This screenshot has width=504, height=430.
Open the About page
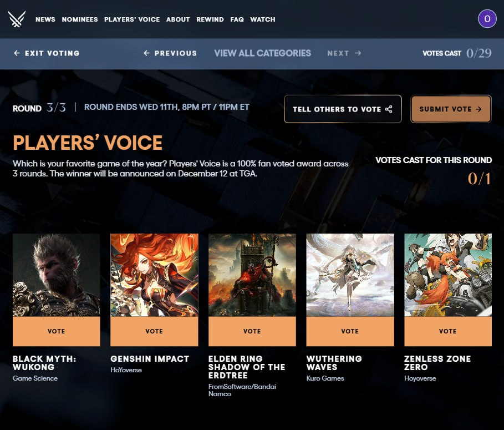(x=178, y=19)
